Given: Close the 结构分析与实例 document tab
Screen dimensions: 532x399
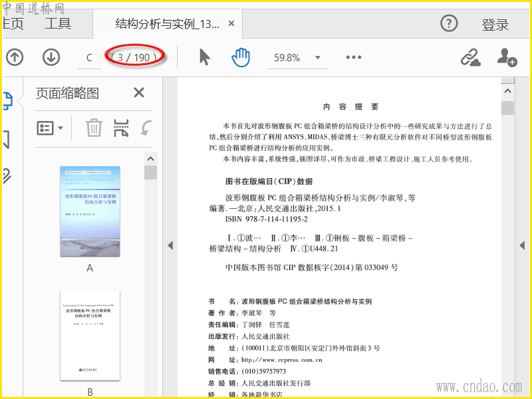Looking at the screenshot, I should 231,23.
